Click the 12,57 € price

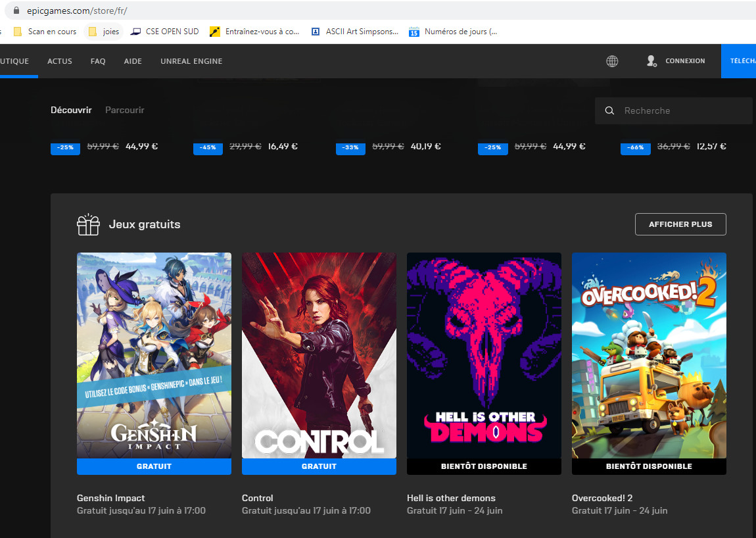pyautogui.click(x=711, y=146)
